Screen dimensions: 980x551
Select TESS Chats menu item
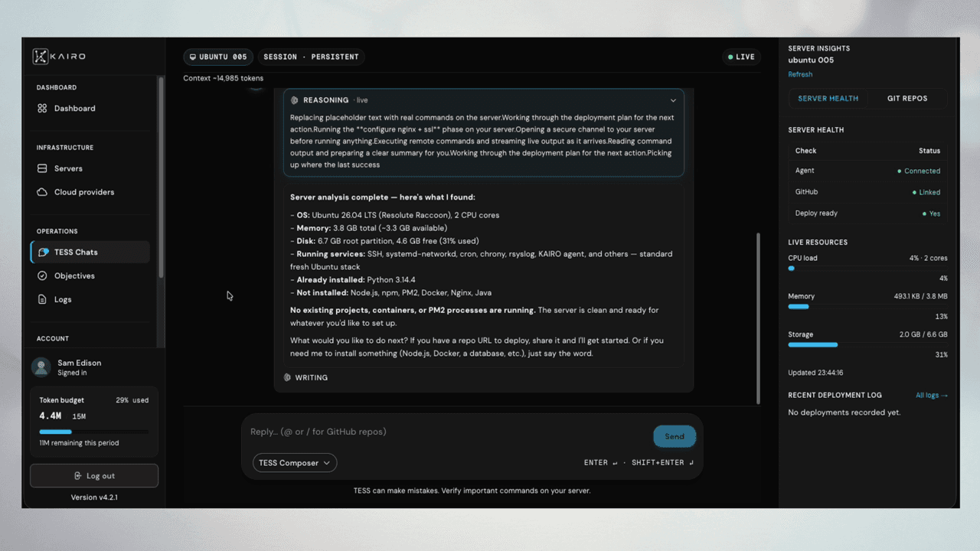[x=90, y=252]
